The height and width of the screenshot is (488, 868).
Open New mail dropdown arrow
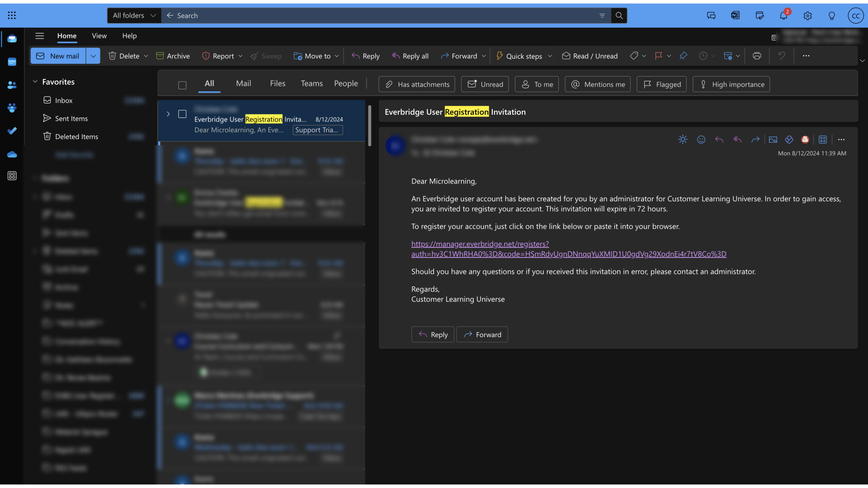[93, 56]
